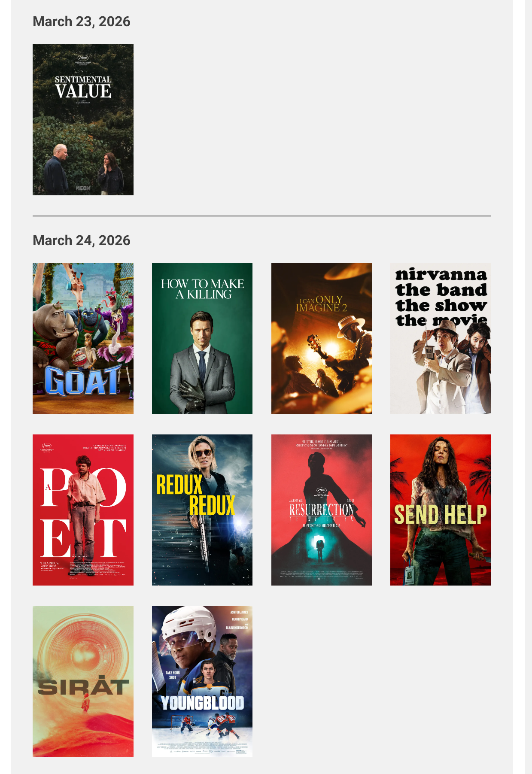Image resolution: width=532 pixels, height=774 pixels.
Task: Click the March 24, 2026 heading
Action: click(x=82, y=240)
